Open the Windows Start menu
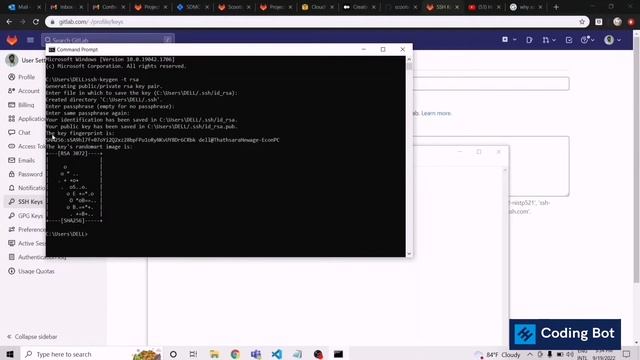 click(x=10, y=354)
